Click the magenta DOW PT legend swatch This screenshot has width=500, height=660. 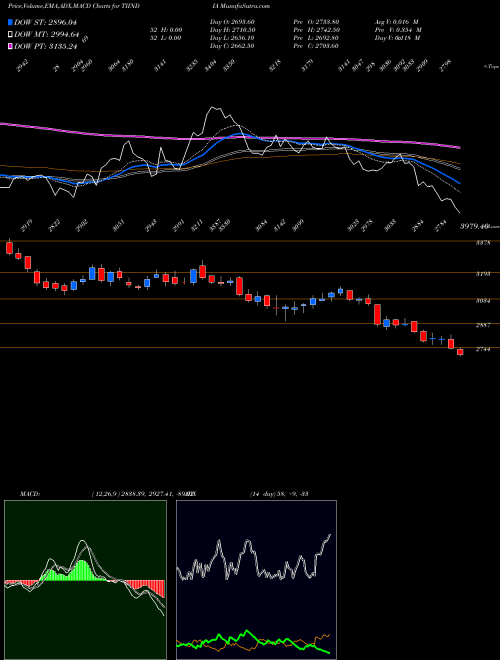pyautogui.click(x=10, y=46)
